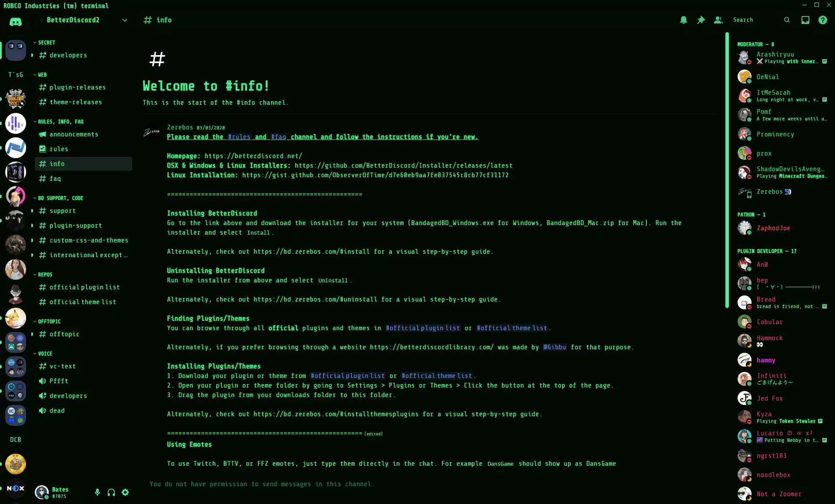The image size is (835, 504).
Task: Click the pinned messages icon
Action: click(x=701, y=20)
